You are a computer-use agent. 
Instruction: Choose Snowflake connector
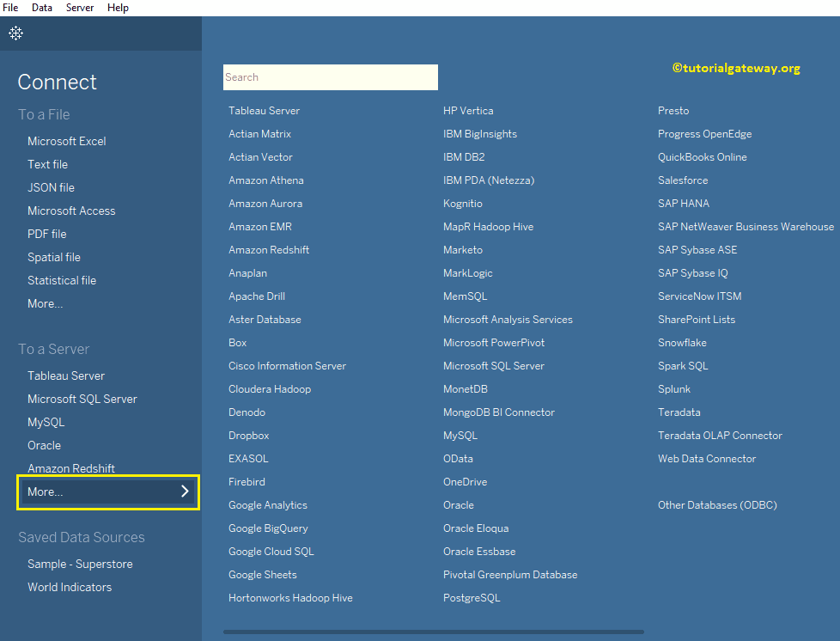(x=682, y=343)
